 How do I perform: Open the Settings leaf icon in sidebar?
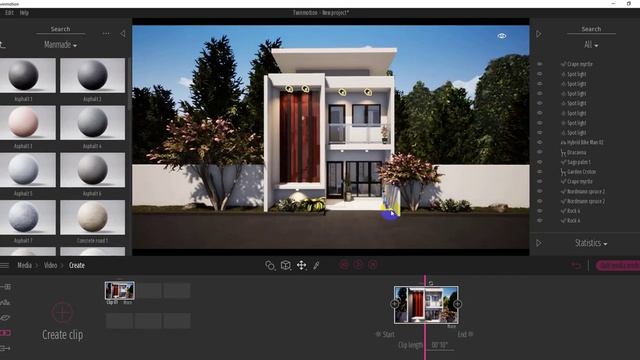click(5, 318)
